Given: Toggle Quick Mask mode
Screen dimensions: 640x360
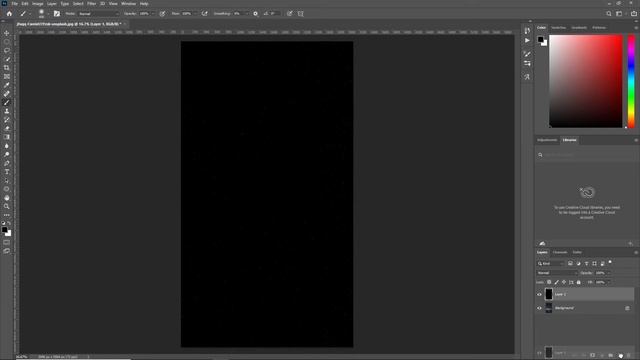Looking at the screenshot, I should [x=7, y=242].
